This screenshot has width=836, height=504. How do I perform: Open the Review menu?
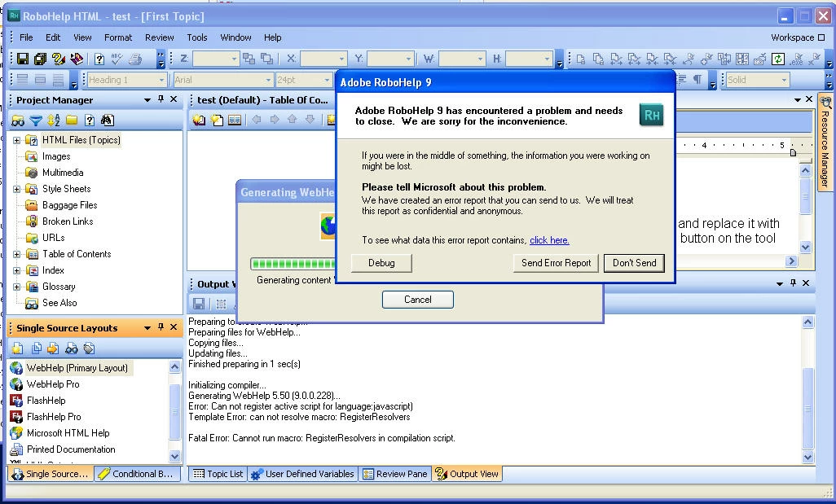tap(160, 37)
